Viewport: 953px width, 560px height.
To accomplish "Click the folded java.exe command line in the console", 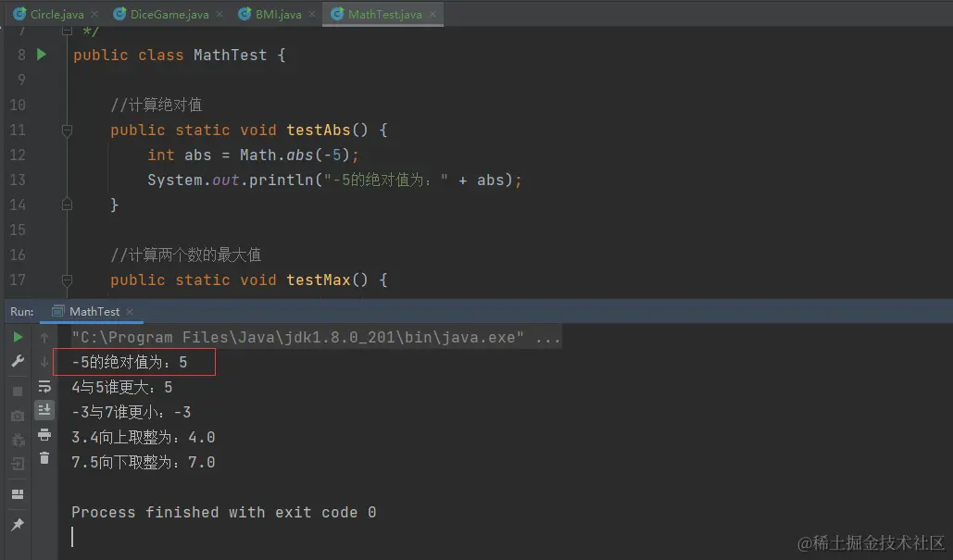I will [x=316, y=337].
